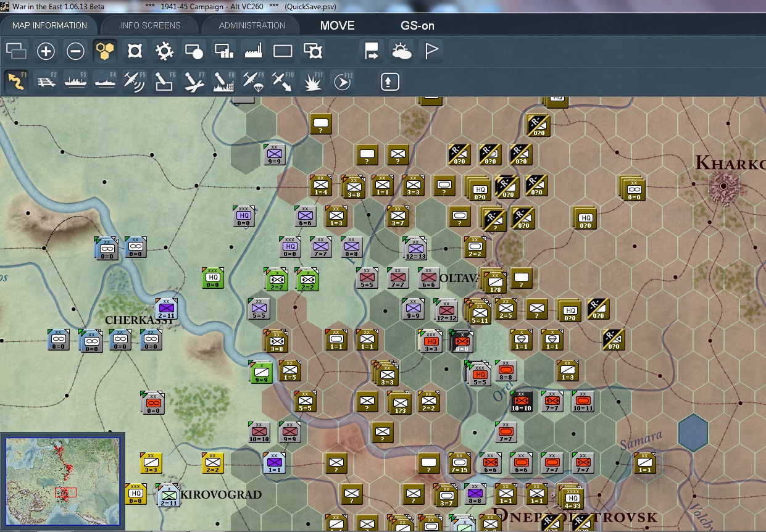
Task: Toggle the fortification level overlay icon
Action: 135,51
